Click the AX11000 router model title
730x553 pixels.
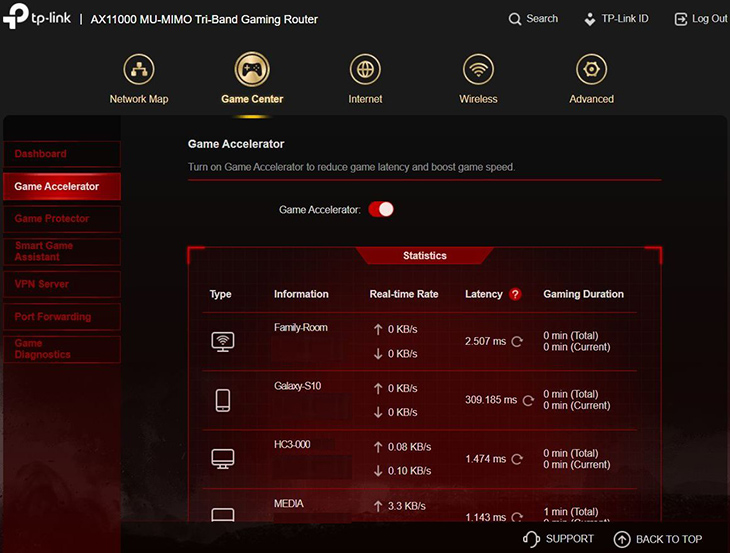204,20
